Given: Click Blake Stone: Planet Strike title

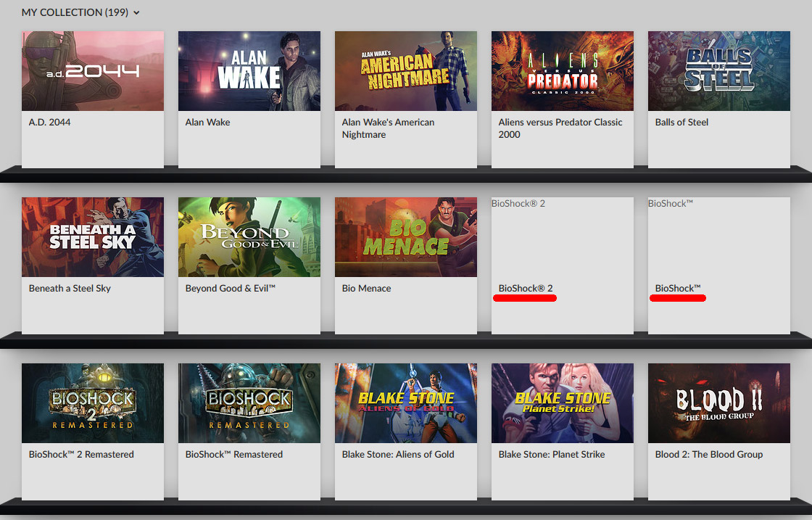Looking at the screenshot, I should point(552,454).
